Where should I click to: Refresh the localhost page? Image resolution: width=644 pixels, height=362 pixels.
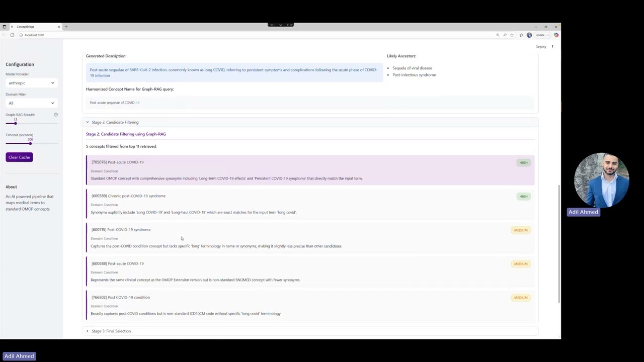12,35
